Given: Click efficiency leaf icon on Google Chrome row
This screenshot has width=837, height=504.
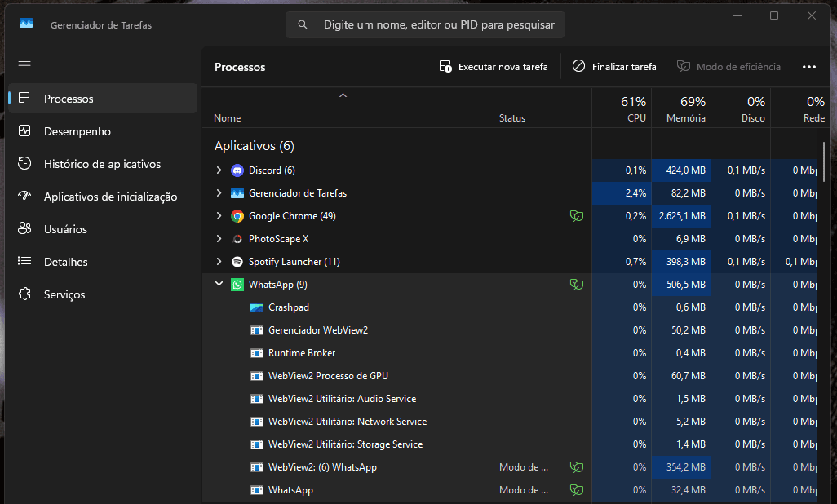Looking at the screenshot, I should 577,216.
